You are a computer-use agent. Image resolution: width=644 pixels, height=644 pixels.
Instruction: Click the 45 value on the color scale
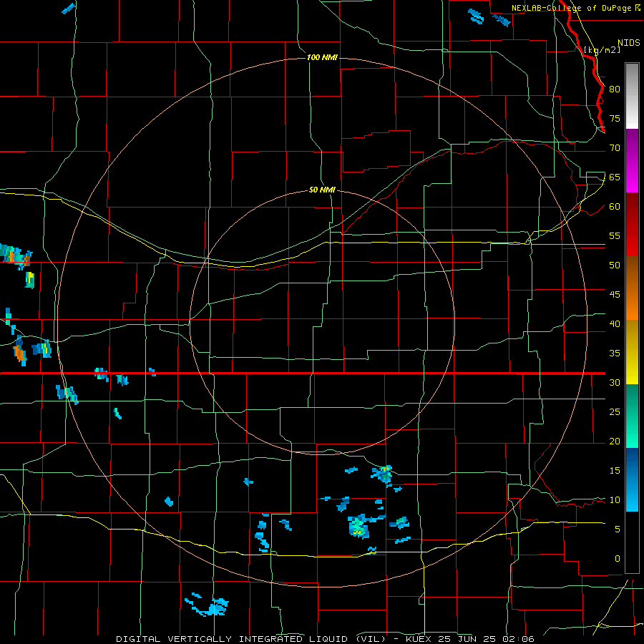pos(615,295)
